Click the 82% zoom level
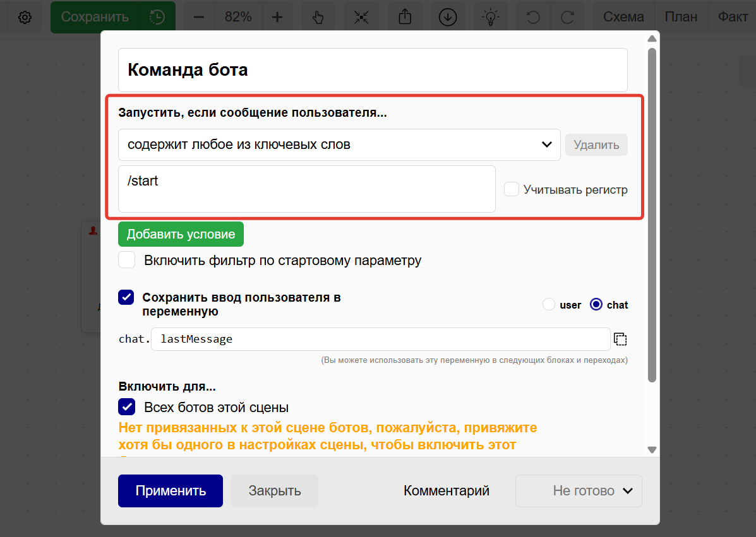The height and width of the screenshot is (537, 756). [x=238, y=17]
